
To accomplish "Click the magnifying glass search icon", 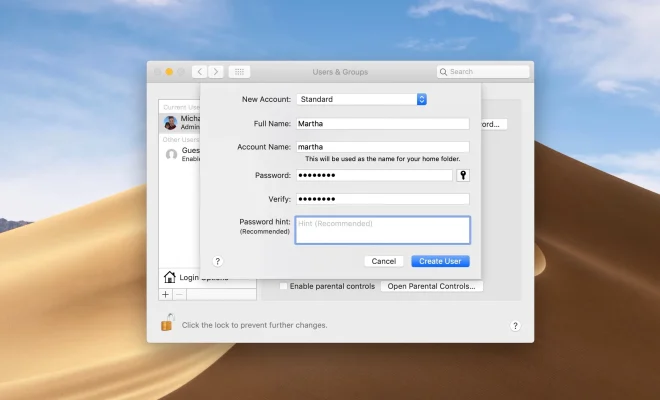I will click(443, 72).
